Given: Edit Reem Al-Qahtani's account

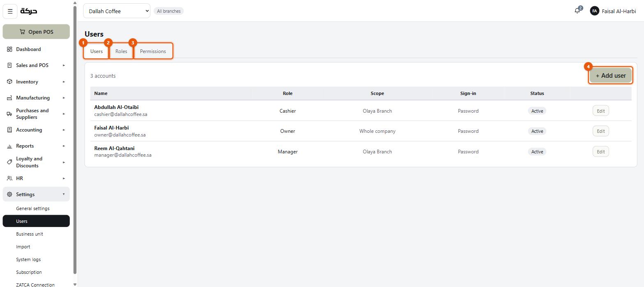Looking at the screenshot, I should (x=600, y=152).
